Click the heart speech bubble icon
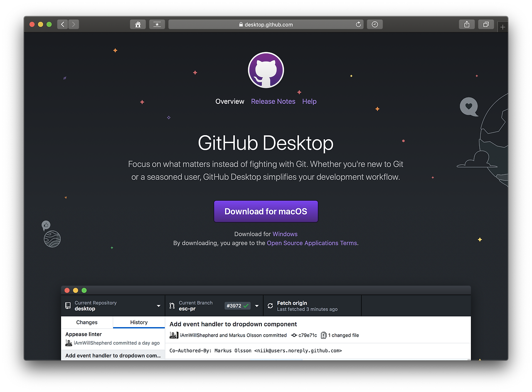532x392 pixels. click(x=469, y=107)
